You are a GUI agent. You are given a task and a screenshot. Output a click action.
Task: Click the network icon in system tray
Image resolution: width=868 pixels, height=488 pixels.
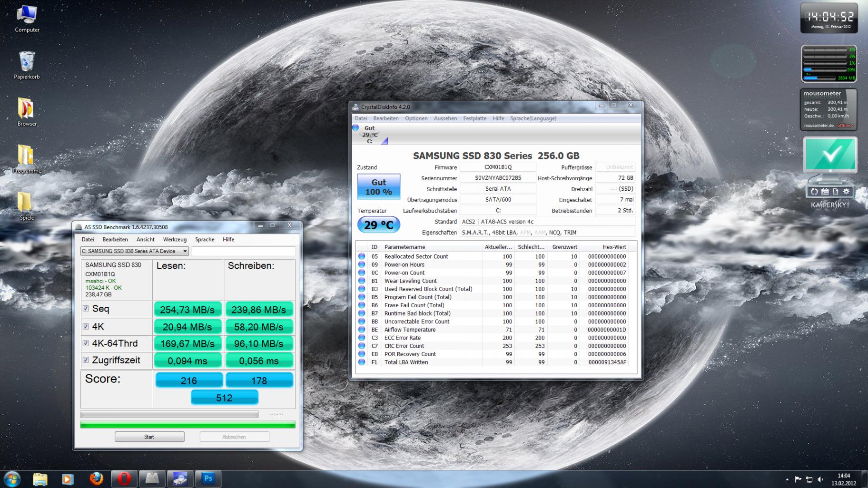coord(809,479)
